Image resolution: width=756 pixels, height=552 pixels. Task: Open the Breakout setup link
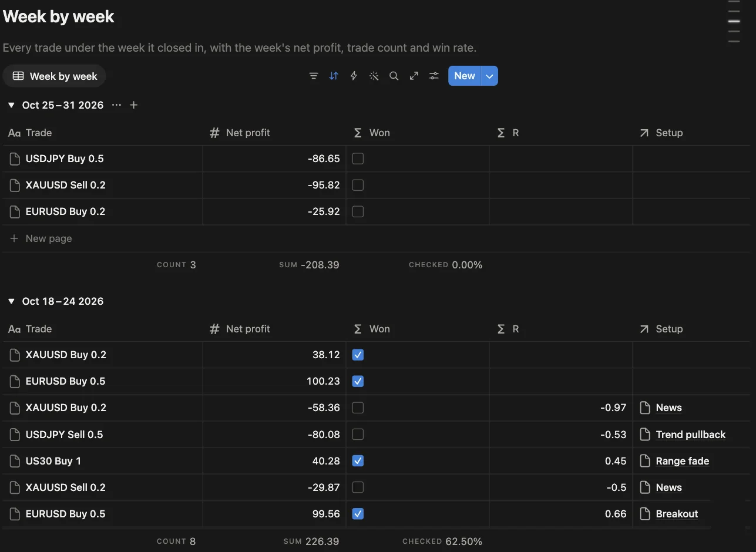677,514
